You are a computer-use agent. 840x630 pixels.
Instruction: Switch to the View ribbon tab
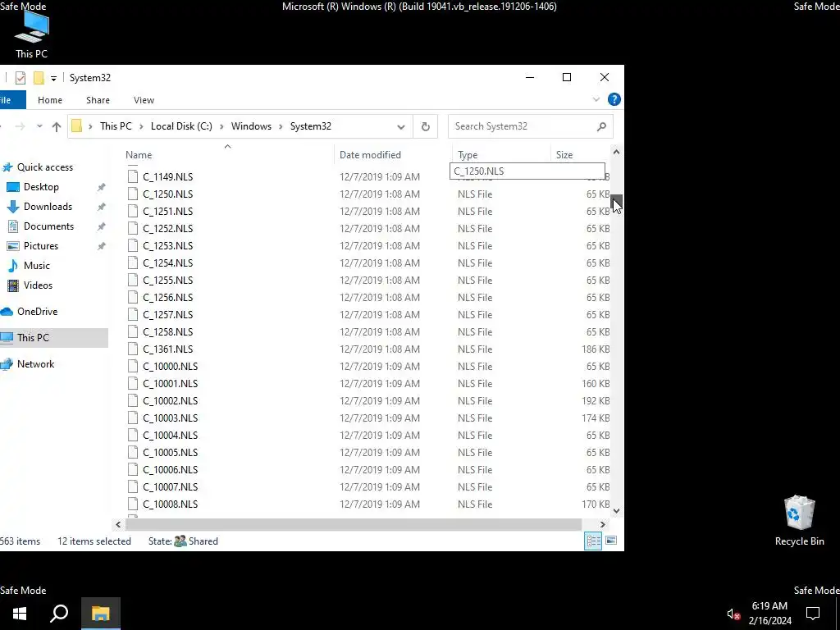coord(144,100)
